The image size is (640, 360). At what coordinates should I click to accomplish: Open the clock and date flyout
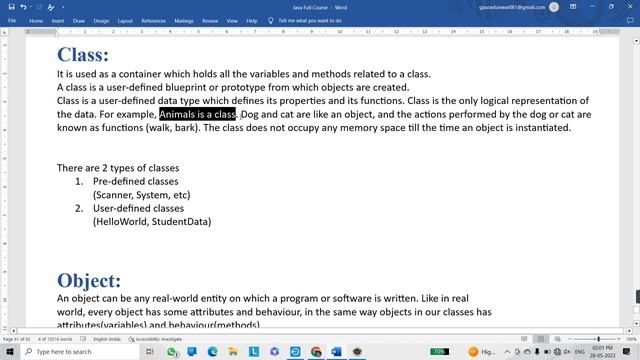602,351
